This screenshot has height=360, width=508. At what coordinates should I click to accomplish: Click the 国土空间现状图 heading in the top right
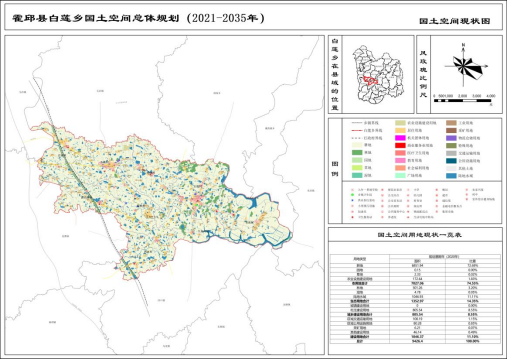(x=455, y=21)
